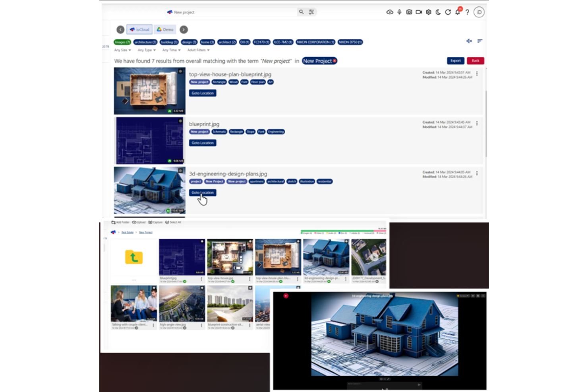Click Goto Location for blueprint.jpg
The height and width of the screenshot is (392, 588).
tap(203, 143)
